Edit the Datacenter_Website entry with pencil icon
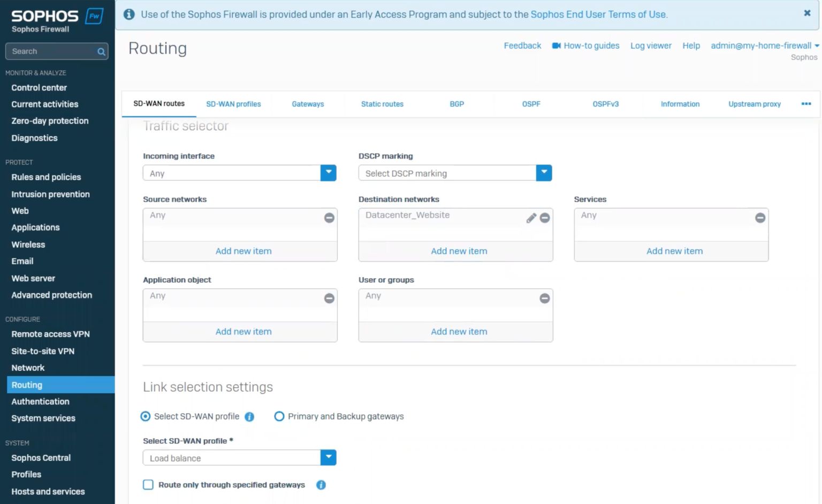Screen dimensions: 822x504 point(530,218)
